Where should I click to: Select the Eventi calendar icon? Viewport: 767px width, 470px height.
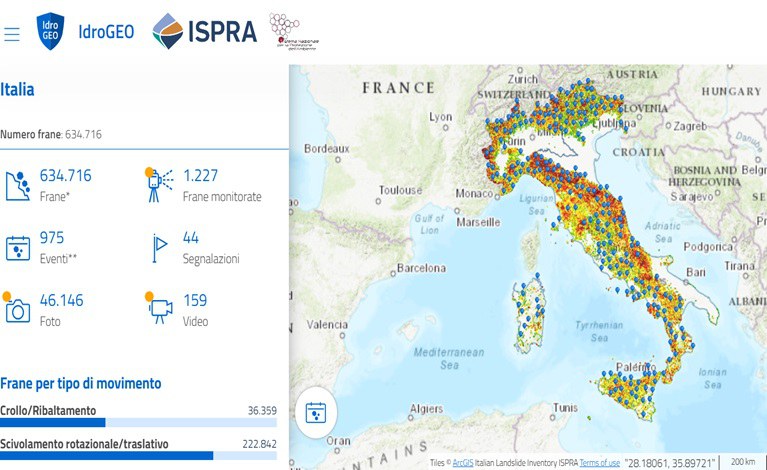pos(18,248)
